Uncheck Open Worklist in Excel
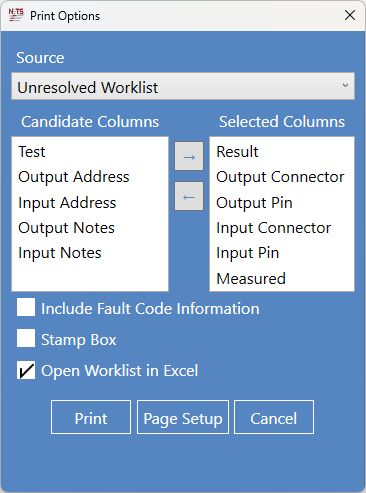This screenshot has height=493, width=366. tap(26, 370)
